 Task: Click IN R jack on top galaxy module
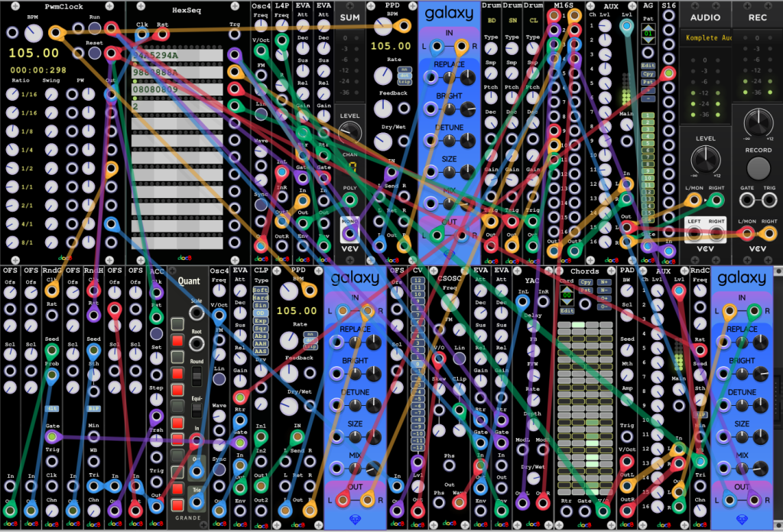pos(461,47)
